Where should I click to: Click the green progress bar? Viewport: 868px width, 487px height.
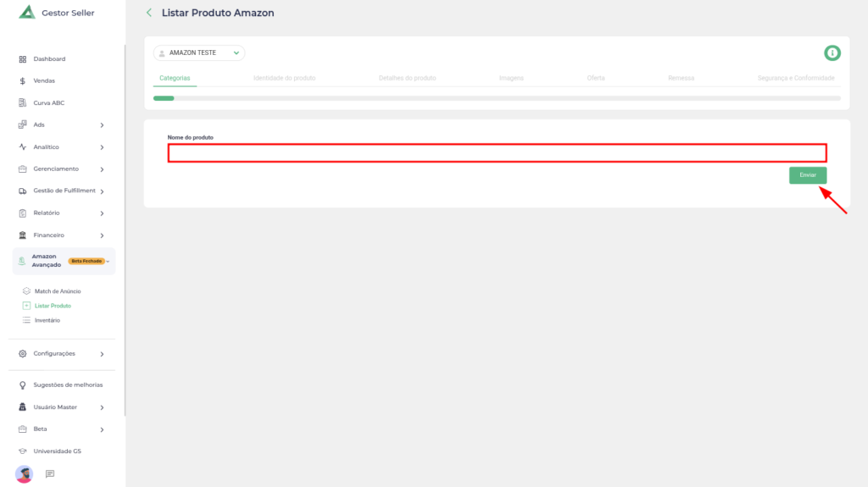click(164, 98)
